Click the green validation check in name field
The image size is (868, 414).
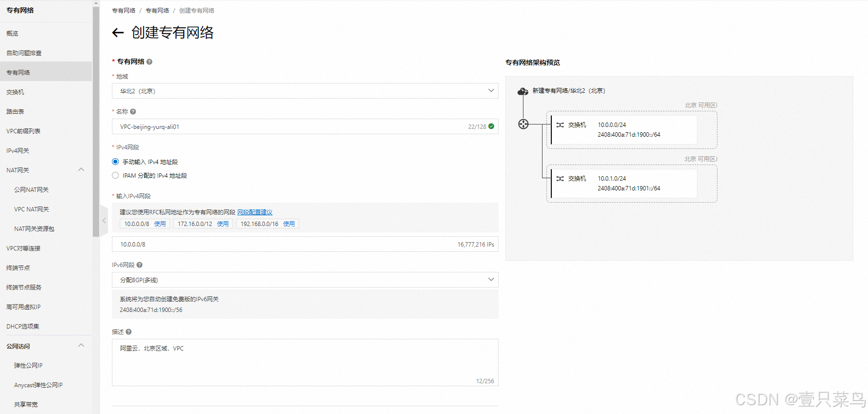tap(491, 126)
